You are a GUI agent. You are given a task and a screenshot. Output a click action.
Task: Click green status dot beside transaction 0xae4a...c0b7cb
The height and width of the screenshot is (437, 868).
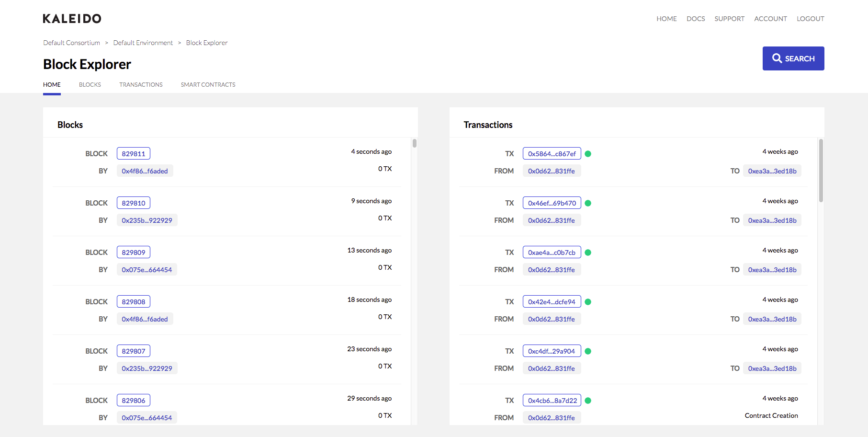588,253
